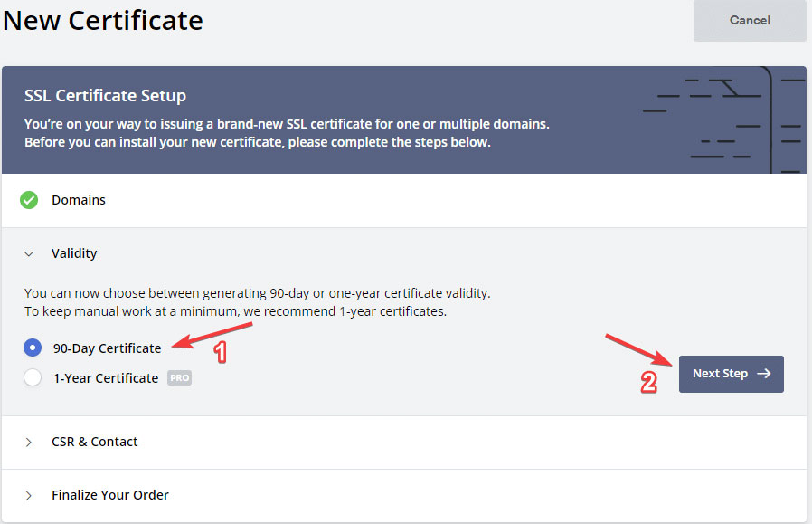Image resolution: width=812 pixels, height=524 pixels.
Task: Click the chevron icon beside CSR & Contact
Action: [x=28, y=442]
